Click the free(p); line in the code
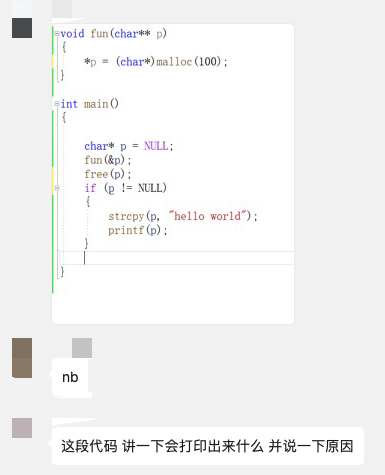 [108, 174]
